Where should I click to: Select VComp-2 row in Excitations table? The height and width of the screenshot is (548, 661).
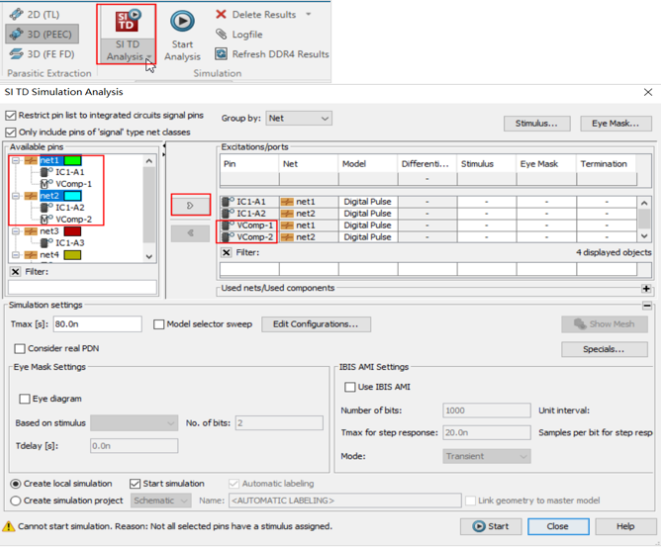[428, 237]
